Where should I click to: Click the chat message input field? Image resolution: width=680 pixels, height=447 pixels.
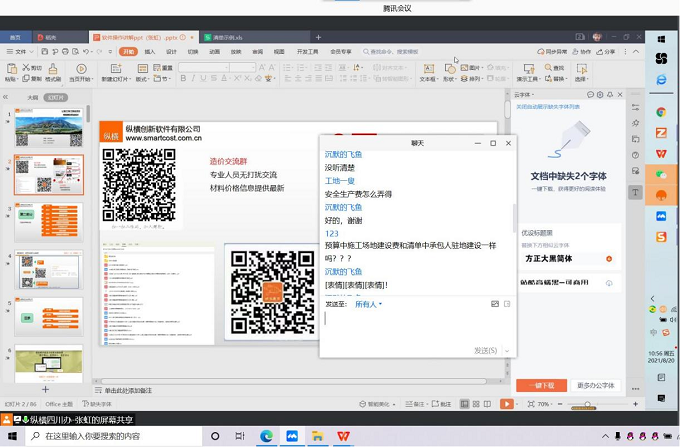418,327
